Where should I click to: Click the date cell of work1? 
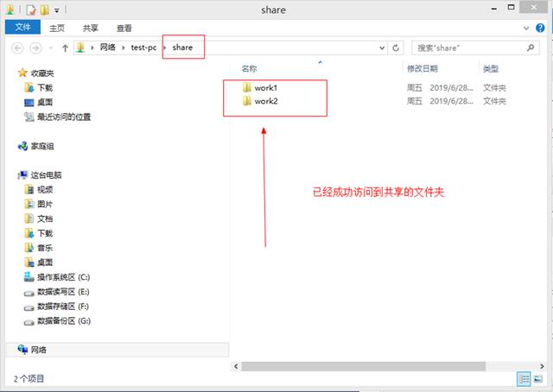pos(440,88)
